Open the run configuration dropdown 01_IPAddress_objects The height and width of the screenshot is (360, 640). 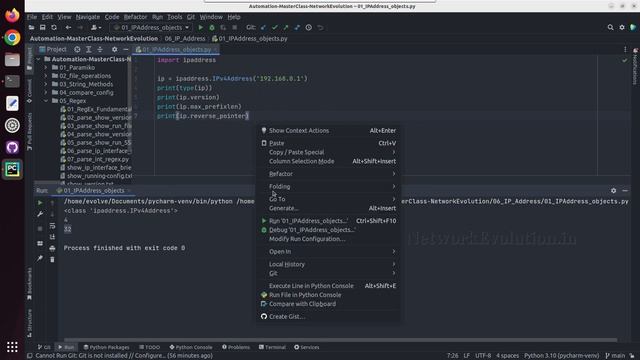tap(151, 27)
